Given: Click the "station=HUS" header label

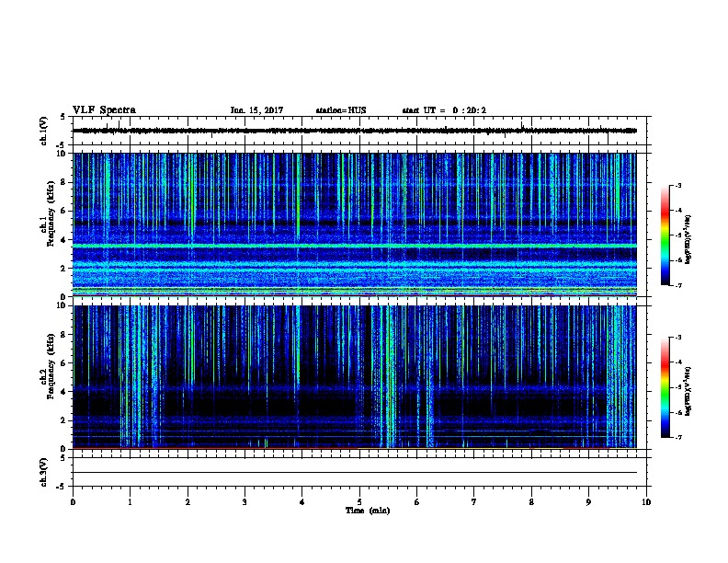Looking at the screenshot, I should (341, 110).
